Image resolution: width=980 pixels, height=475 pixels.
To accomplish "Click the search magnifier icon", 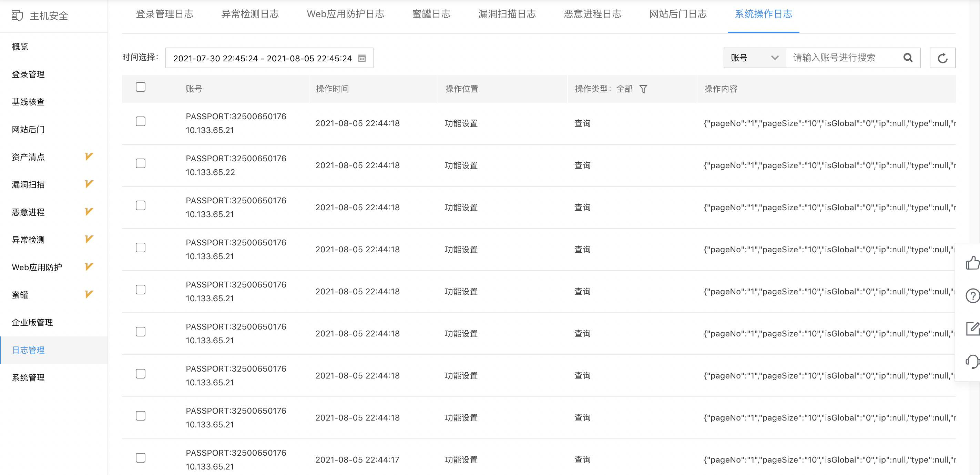I will pyautogui.click(x=908, y=58).
